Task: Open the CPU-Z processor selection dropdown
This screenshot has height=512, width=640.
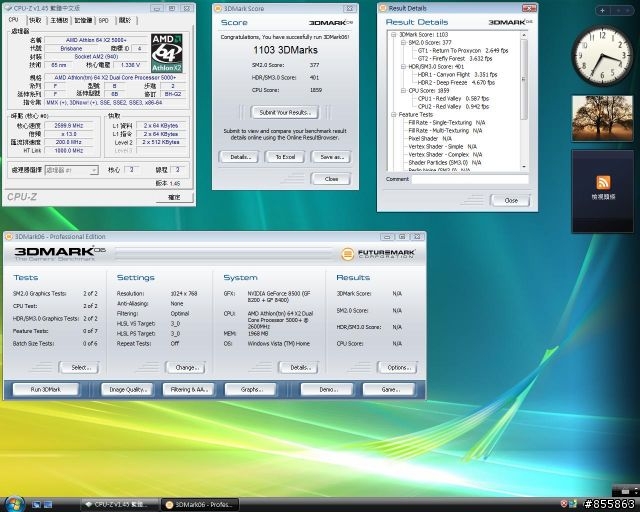Action: 94,170
